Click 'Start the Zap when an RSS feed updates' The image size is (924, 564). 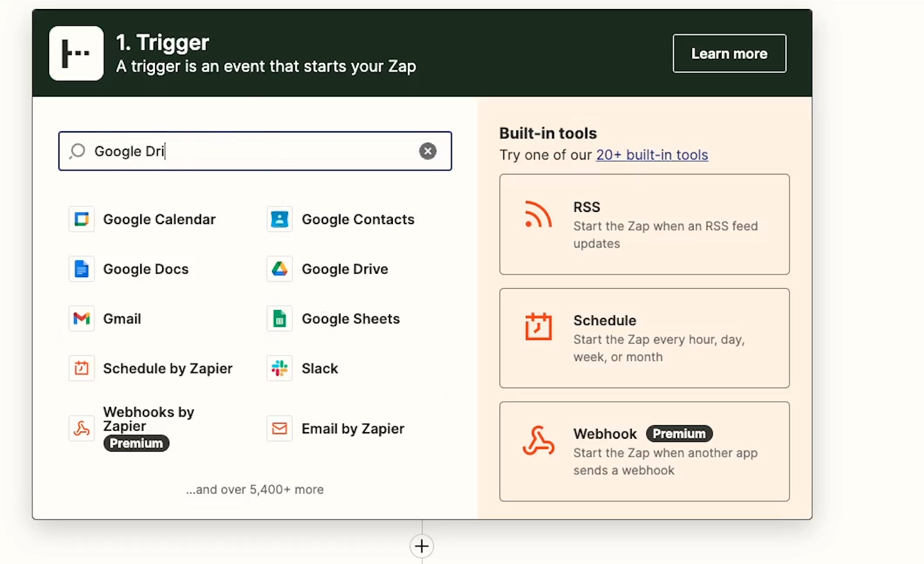666,235
